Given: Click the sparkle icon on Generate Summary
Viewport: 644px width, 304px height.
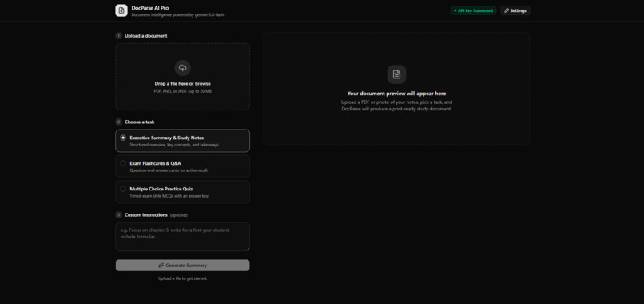Looking at the screenshot, I should [x=161, y=266].
